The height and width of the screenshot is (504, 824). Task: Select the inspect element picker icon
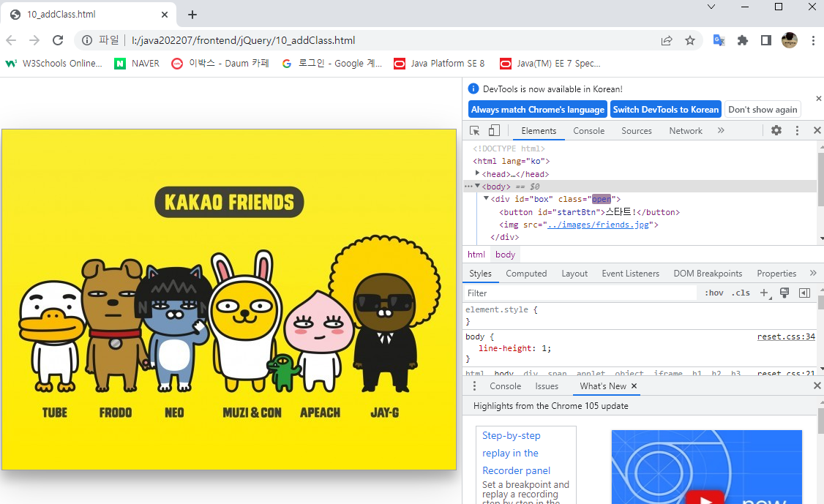point(474,130)
